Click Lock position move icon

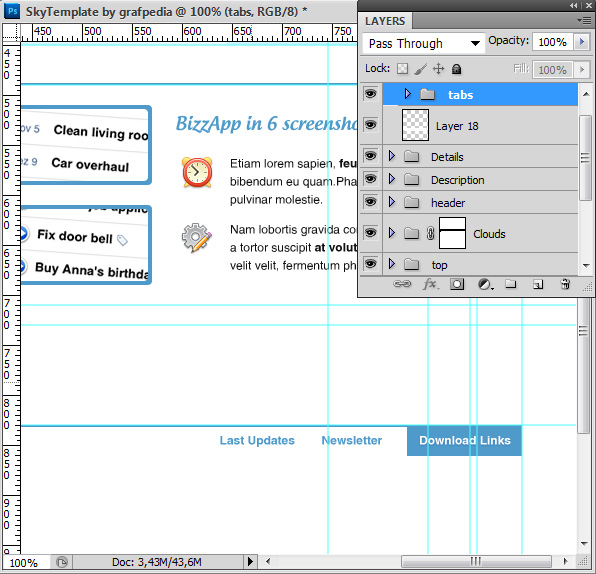coord(438,69)
